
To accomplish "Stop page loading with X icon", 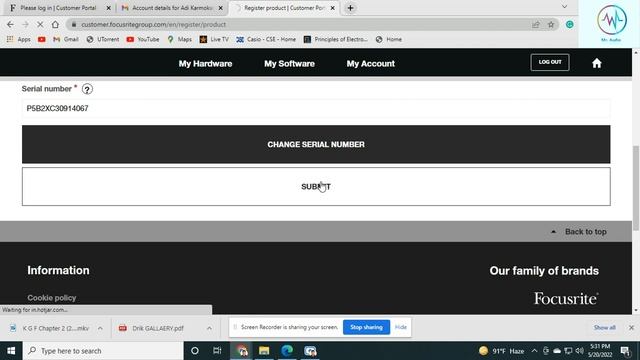I will [40, 24].
